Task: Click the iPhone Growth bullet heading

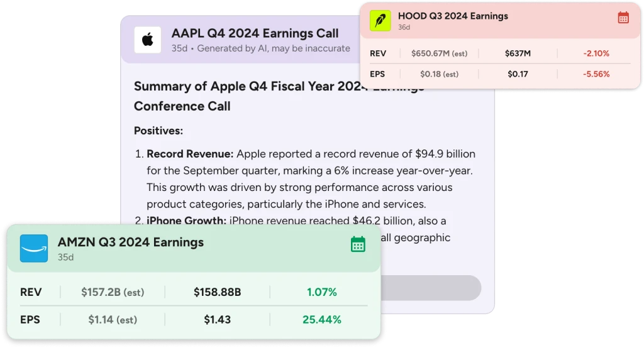Action: point(186,220)
